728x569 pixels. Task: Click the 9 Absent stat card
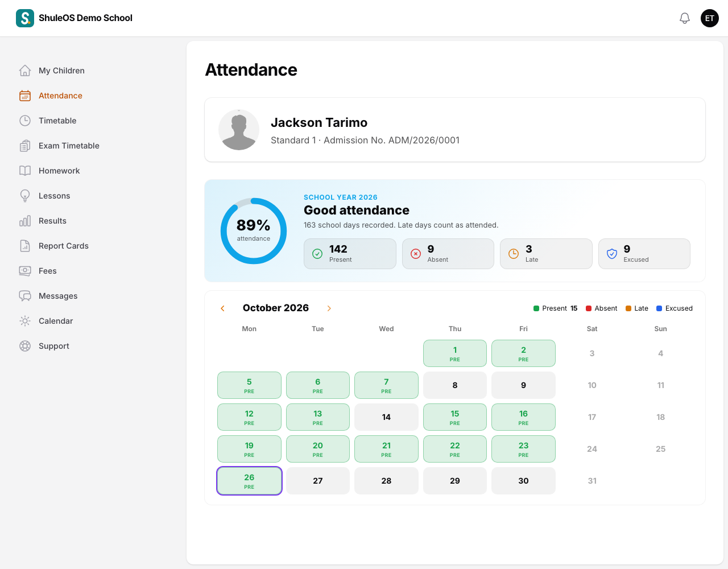[x=448, y=254]
